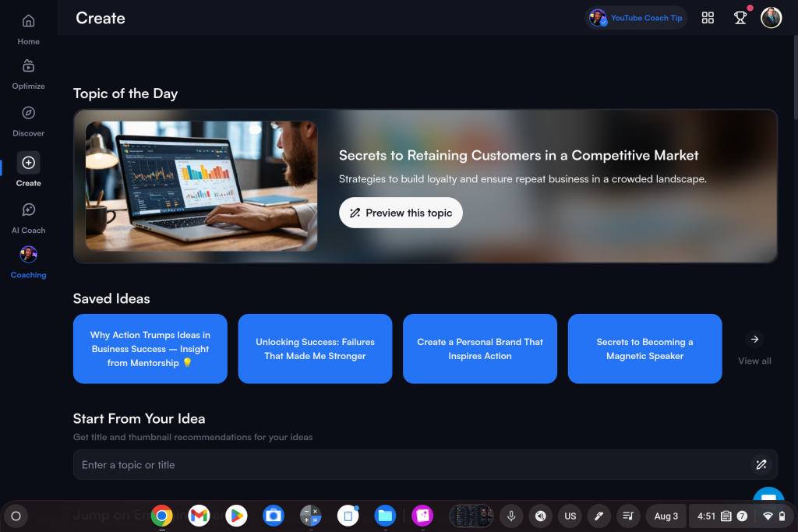Open the Files app from shelf
The width and height of the screenshot is (798, 532).
(385, 516)
